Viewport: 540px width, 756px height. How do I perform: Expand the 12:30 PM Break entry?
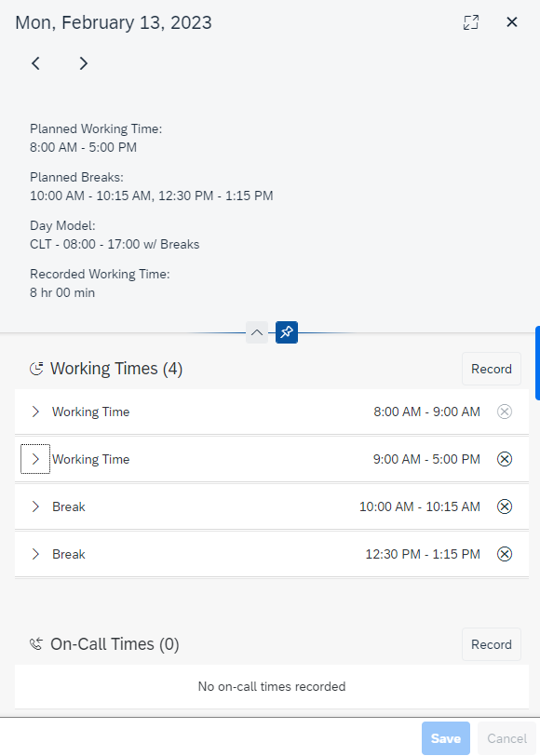35,554
